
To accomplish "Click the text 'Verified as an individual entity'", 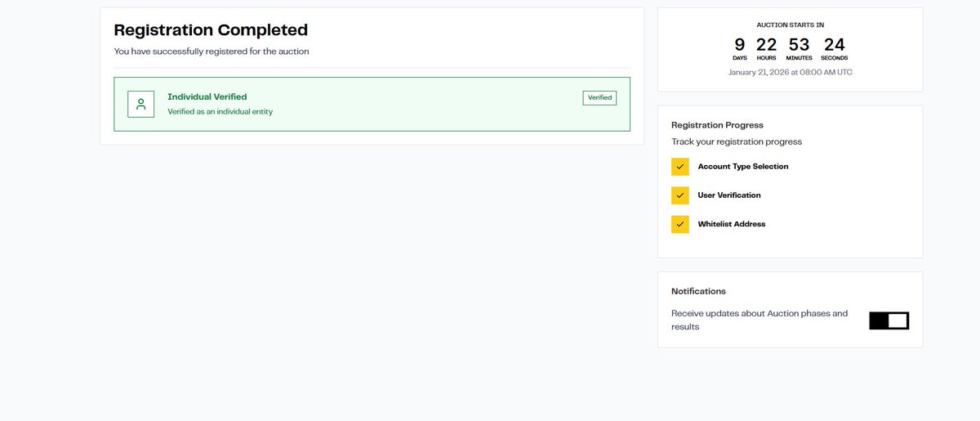I will point(220,111).
